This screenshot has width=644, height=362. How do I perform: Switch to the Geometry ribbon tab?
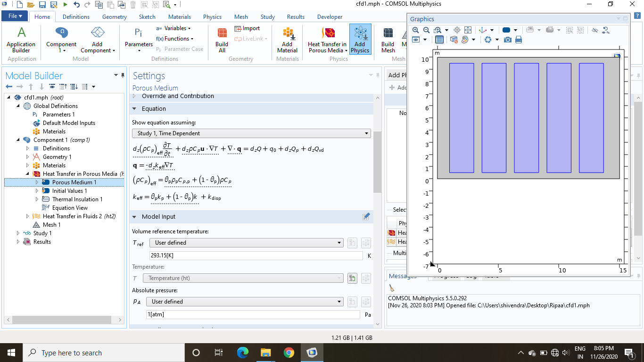coord(114,17)
